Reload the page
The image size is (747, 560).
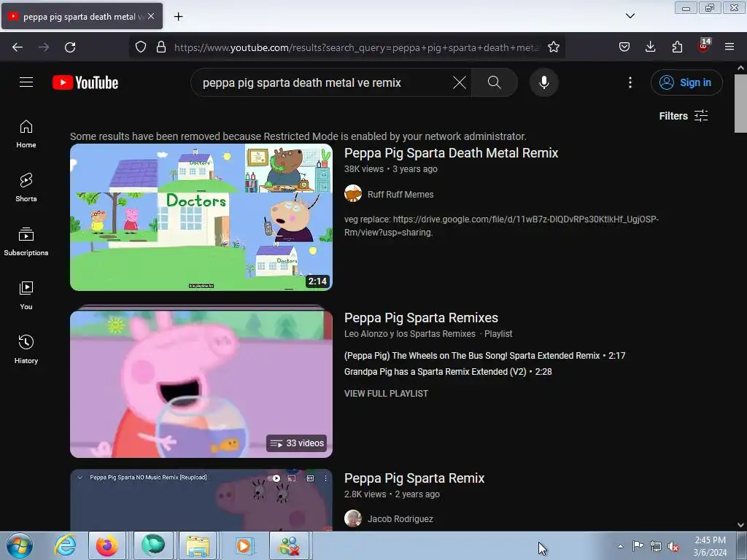pyautogui.click(x=70, y=47)
